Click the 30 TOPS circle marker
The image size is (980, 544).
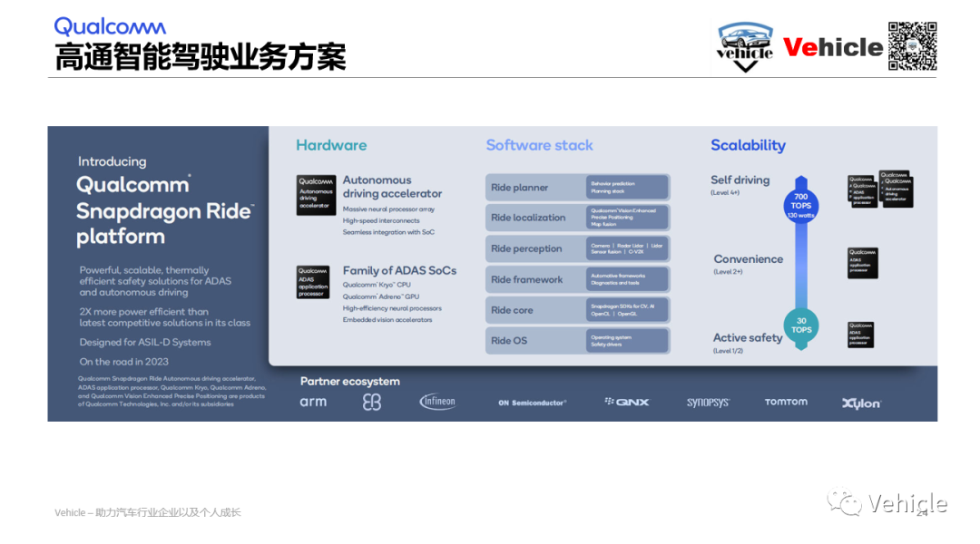pyautogui.click(x=801, y=325)
